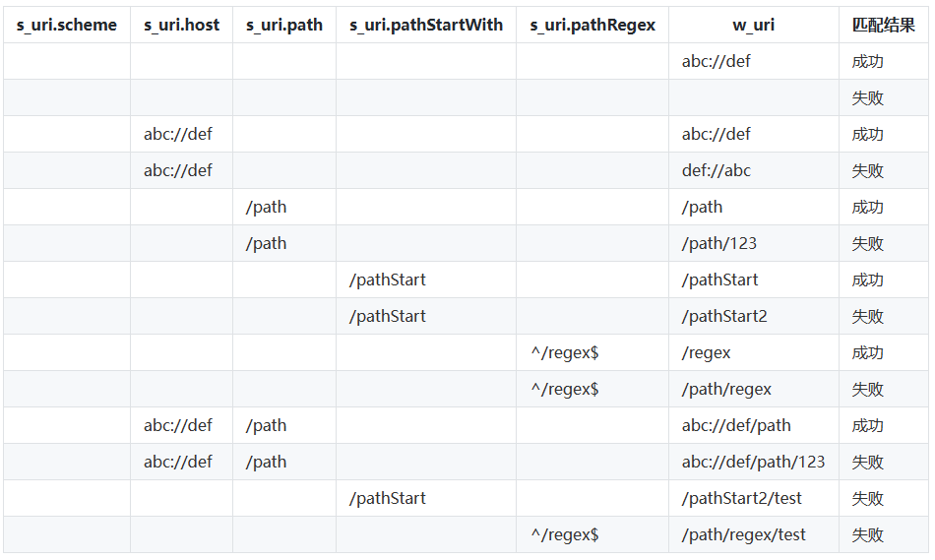Click the /pathStart2/test cell

[x=754, y=498]
